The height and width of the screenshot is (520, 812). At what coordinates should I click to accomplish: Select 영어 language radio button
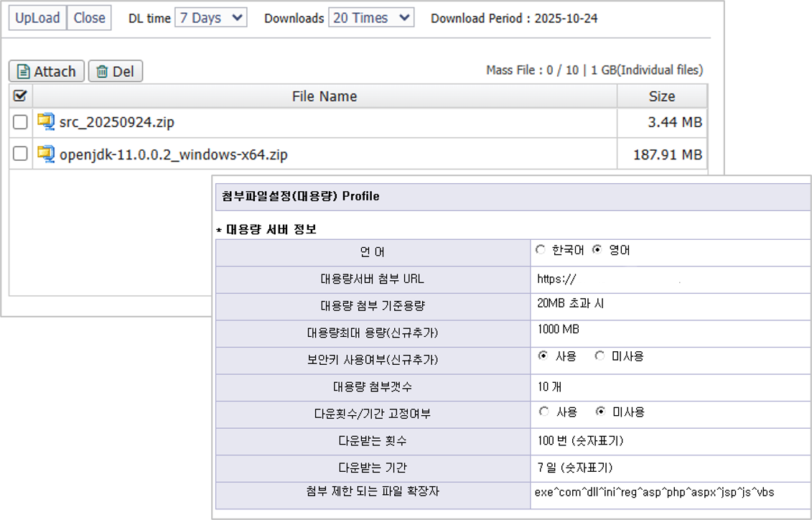[597, 250]
